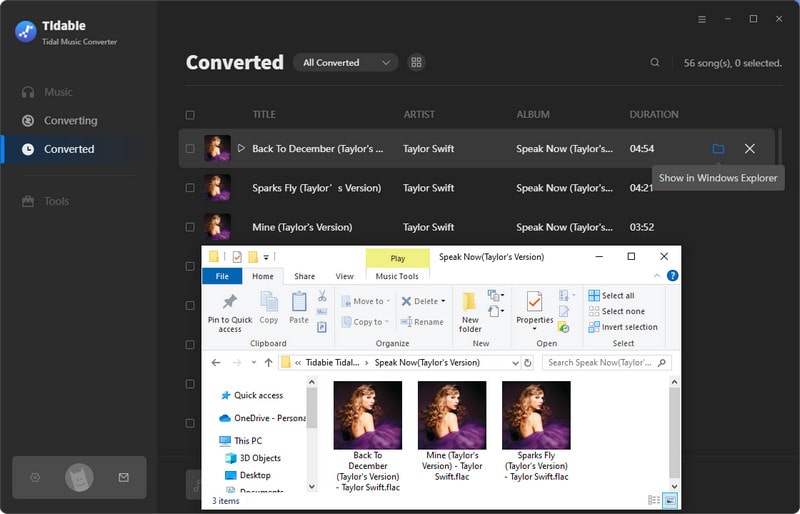The width and height of the screenshot is (800, 514).
Task: Select Mine (Taylor's Version) flac file
Action: tap(452, 431)
